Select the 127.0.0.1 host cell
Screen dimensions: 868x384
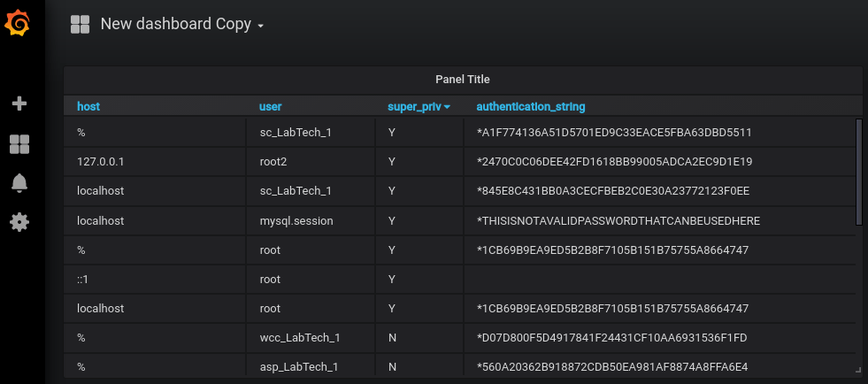[101, 162]
